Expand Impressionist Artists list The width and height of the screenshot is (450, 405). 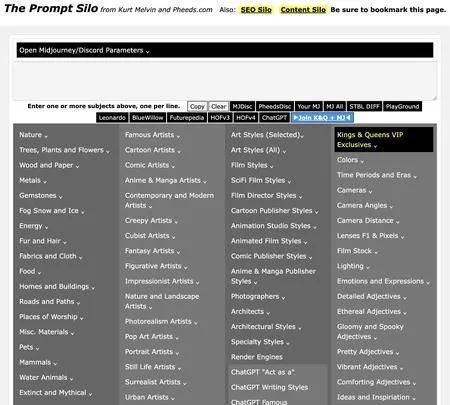pos(162,281)
